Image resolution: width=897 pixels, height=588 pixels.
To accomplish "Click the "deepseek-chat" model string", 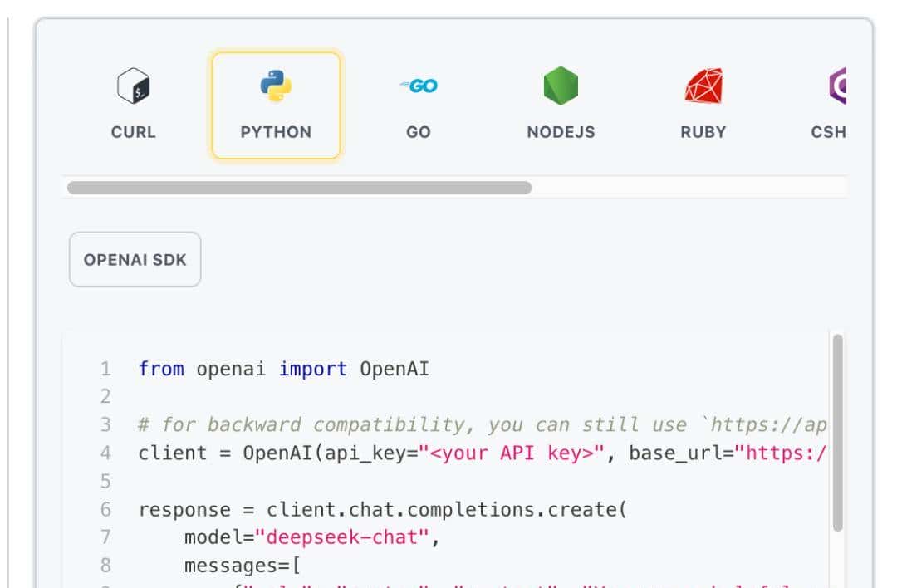I will pyautogui.click(x=347, y=537).
